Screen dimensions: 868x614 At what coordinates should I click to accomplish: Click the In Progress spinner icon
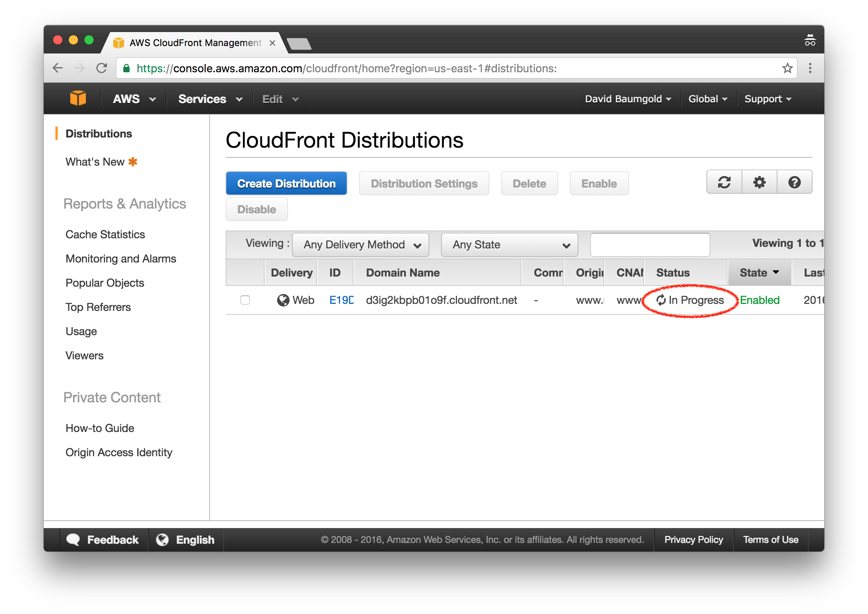click(661, 300)
